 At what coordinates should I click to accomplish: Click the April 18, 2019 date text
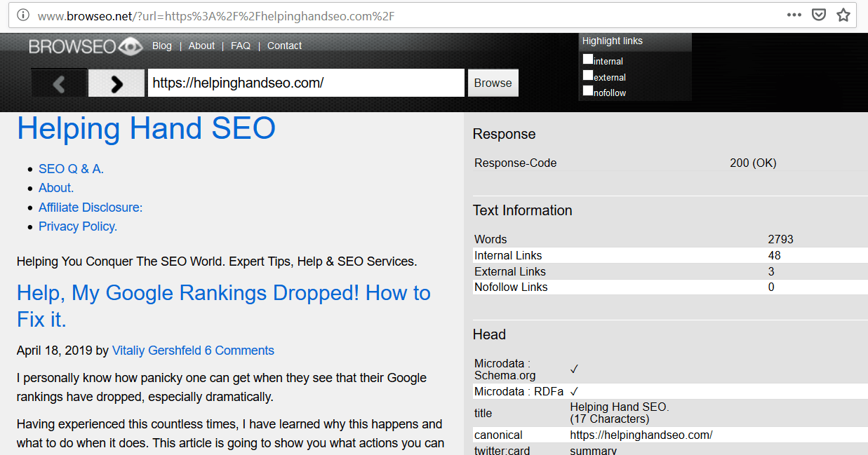(x=55, y=351)
